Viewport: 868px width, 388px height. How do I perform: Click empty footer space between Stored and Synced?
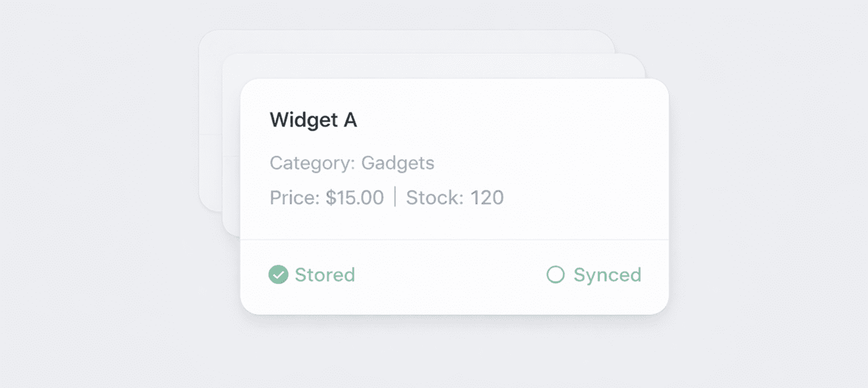[x=449, y=275]
